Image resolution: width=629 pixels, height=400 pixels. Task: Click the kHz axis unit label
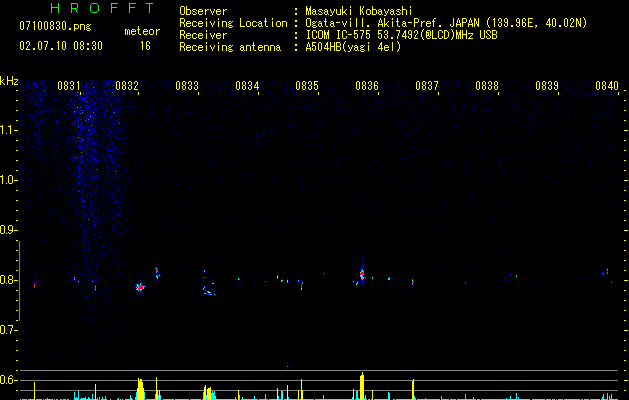(x=9, y=81)
